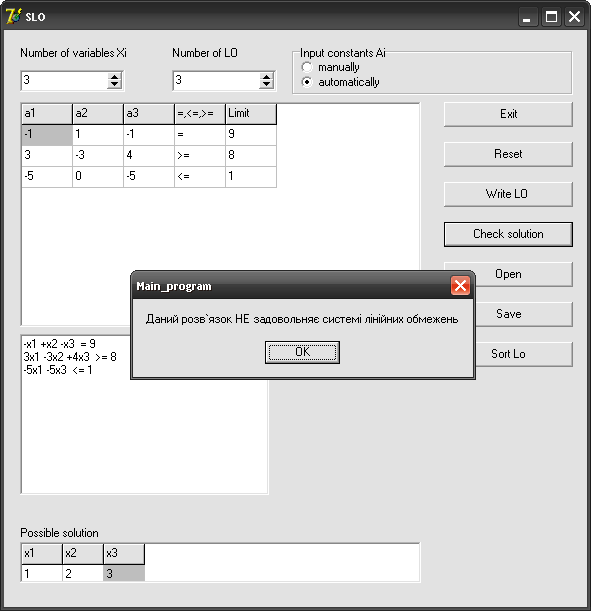Click OK in the Main_program dialog
591x611 pixels.
[302, 352]
